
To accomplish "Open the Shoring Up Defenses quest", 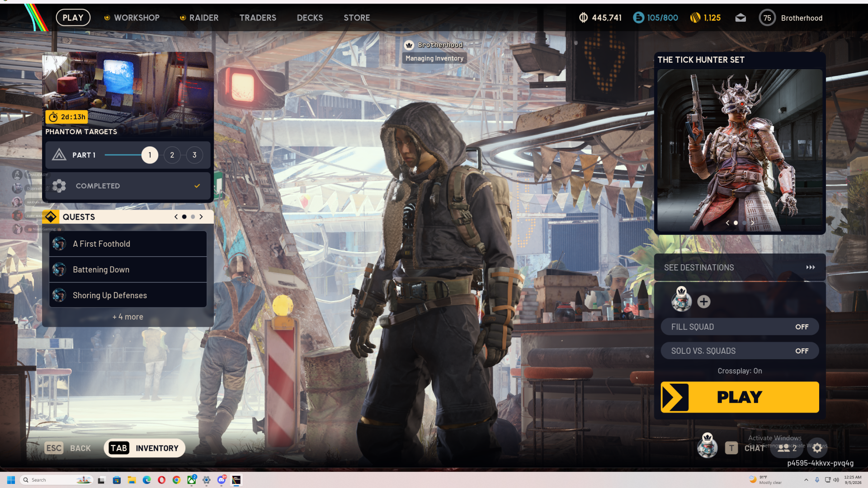I will [128, 295].
